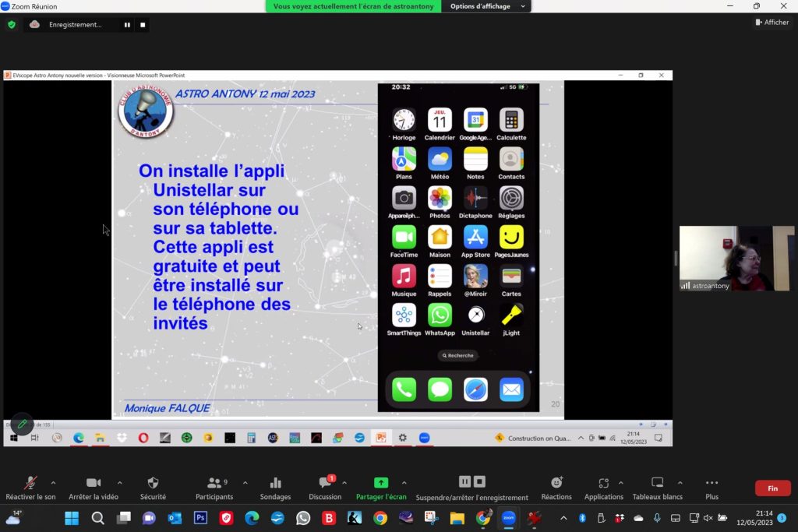
Task: Click the microphone tray icon
Action: click(657, 518)
